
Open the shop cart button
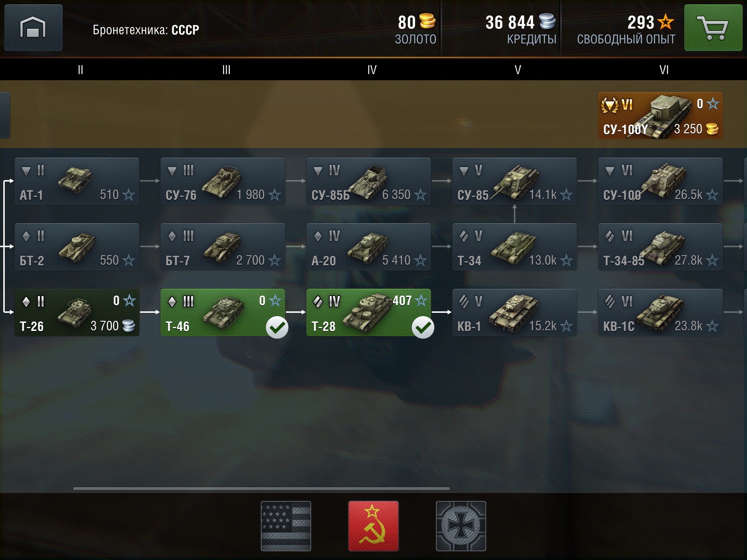(713, 28)
